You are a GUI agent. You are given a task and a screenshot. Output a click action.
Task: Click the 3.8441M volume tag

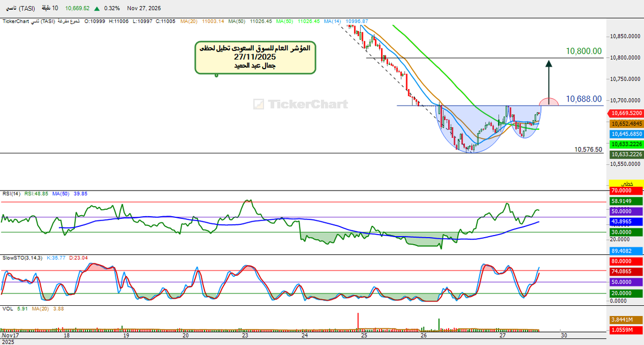pyautogui.click(x=626, y=319)
